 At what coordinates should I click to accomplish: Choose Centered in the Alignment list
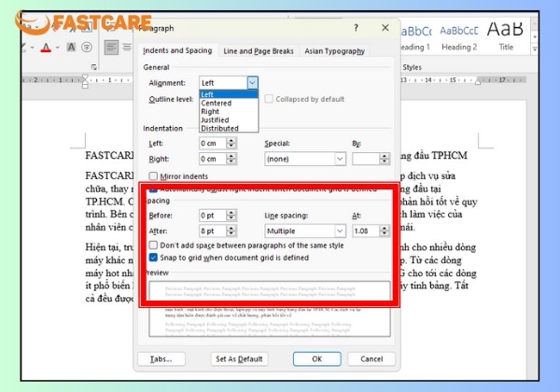point(229,103)
